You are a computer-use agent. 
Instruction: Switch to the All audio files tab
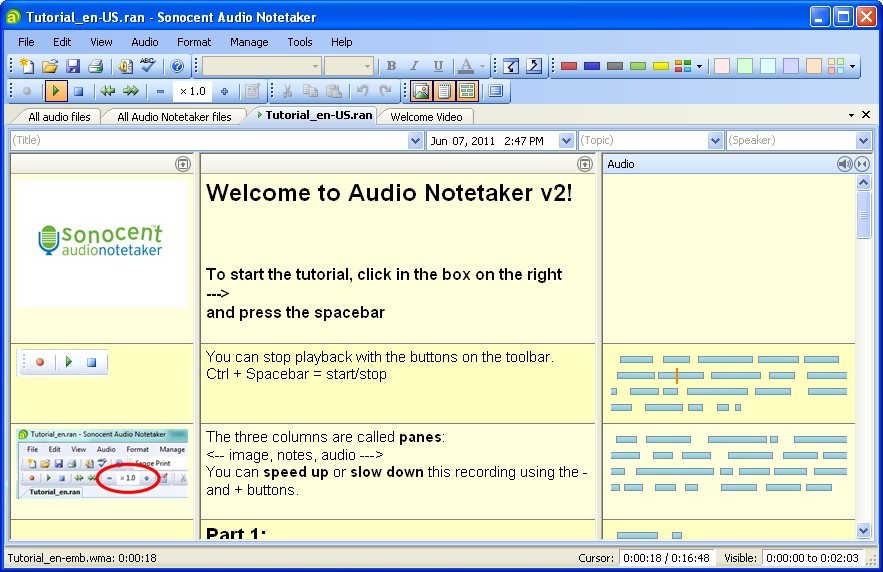point(59,117)
